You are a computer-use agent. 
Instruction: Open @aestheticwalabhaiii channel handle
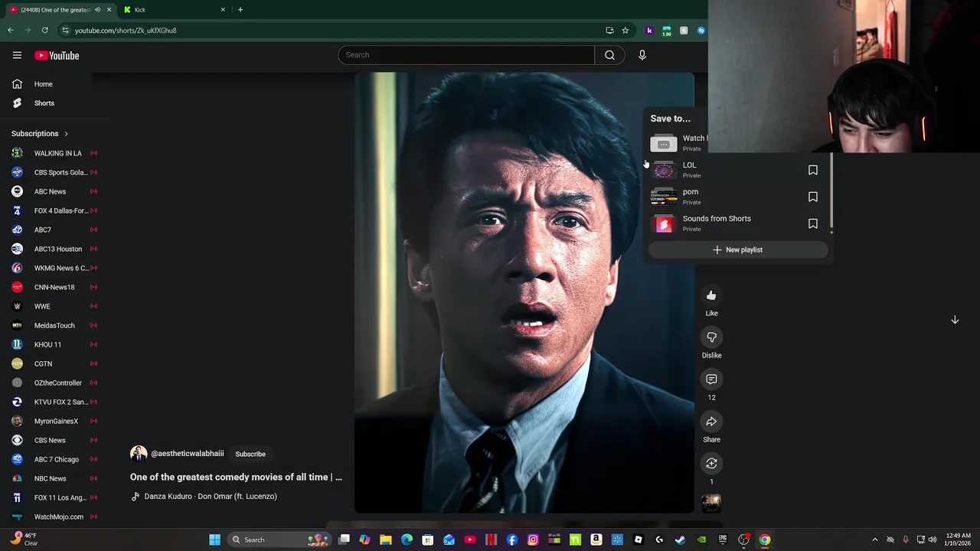coord(188,454)
